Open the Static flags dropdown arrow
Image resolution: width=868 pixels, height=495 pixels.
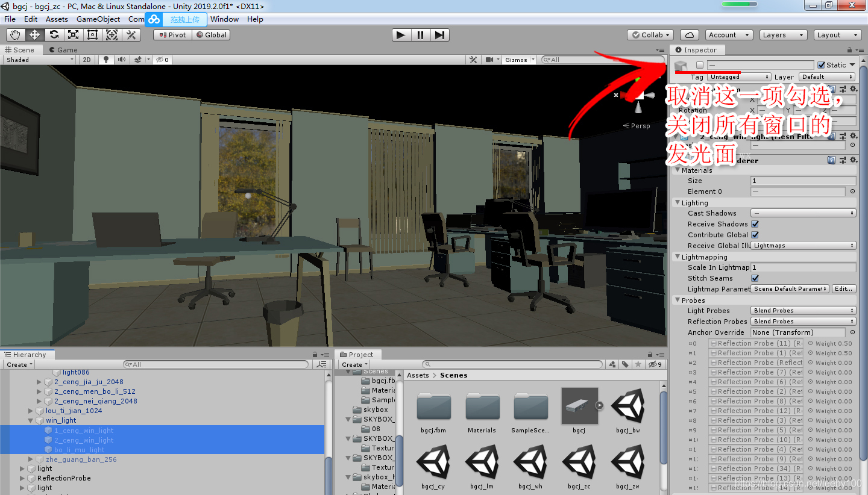click(x=852, y=65)
